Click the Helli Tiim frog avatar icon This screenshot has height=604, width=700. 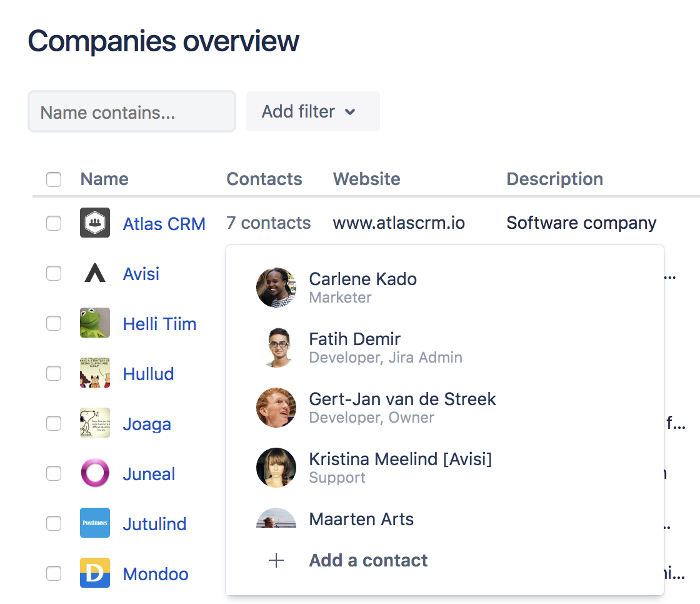(95, 323)
